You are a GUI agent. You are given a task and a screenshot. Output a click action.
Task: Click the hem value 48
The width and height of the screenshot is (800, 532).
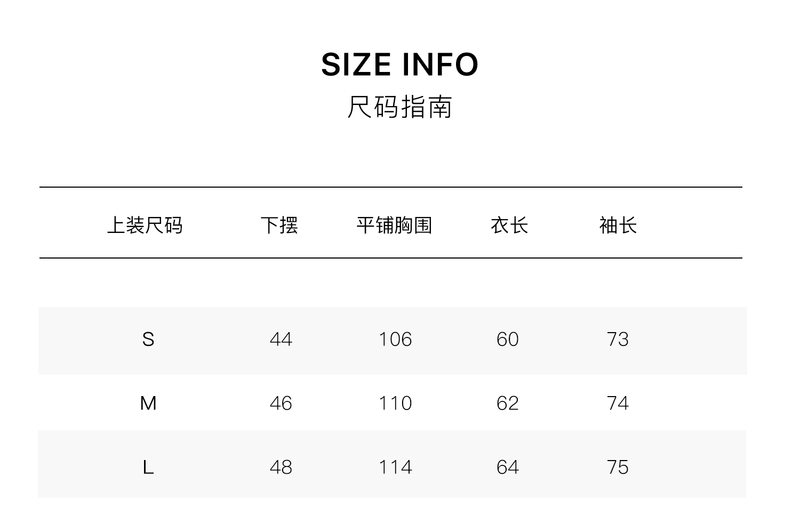click(281, 467)
